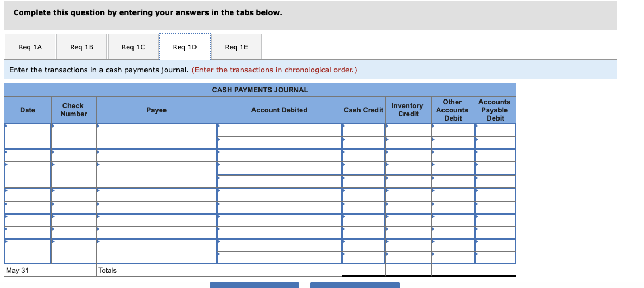The image size is (644, 288).
Task: Click the 'Inventory Credit' column header
Action: [x=408, y=110]
